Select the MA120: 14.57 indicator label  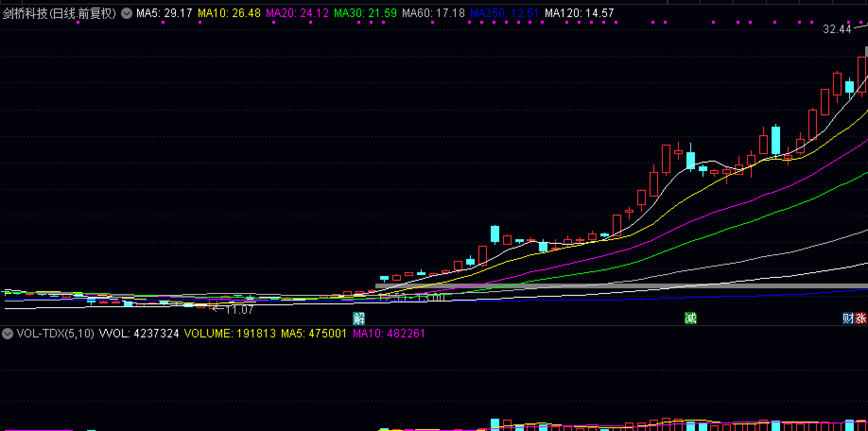point(579,13)
